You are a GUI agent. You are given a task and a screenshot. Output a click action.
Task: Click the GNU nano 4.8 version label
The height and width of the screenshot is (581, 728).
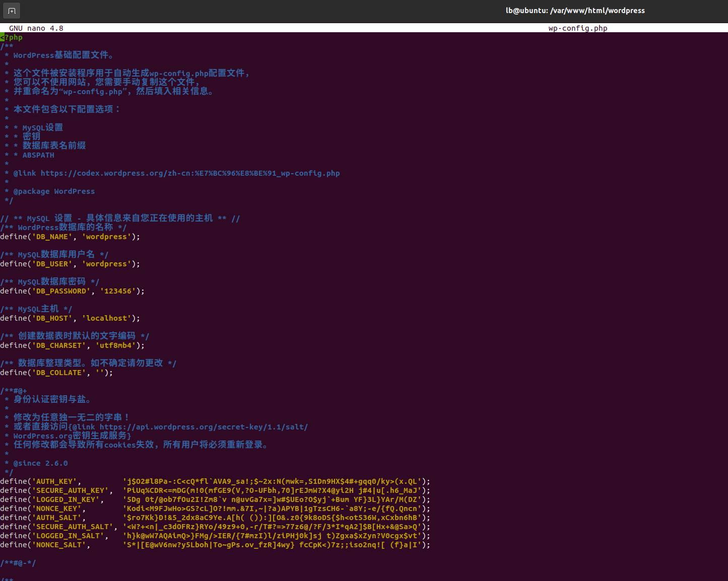(x=35, y=28)
